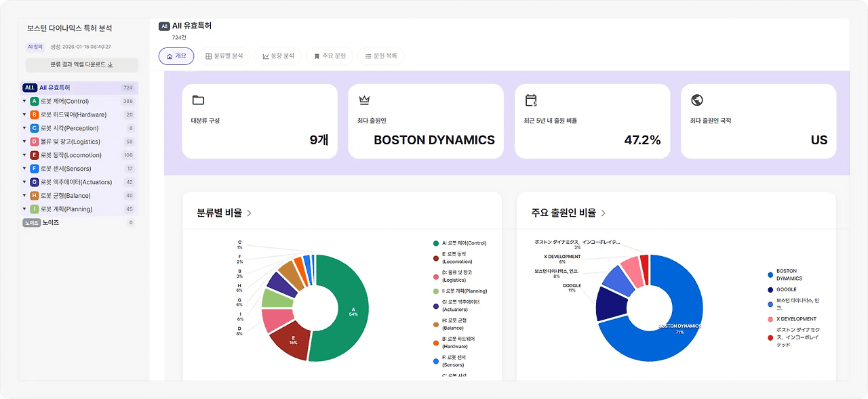The width and height of the screenshot is (868, 399).
Task: Click the All badge next to the page title
Action: tap(164, 26)
